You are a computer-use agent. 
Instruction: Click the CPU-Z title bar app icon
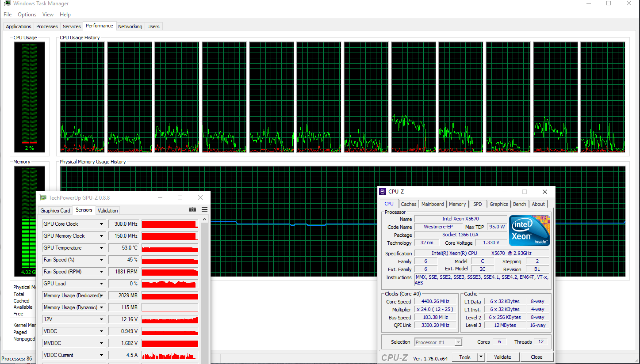click(383, 192)
